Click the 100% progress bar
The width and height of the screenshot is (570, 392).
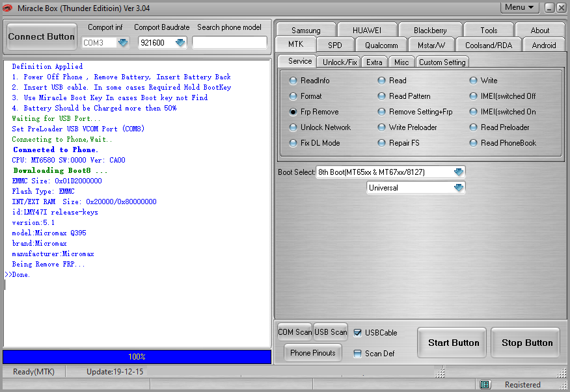click(137, 357)
